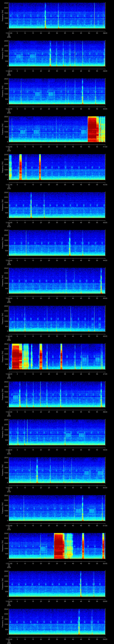Click the 13:46:00 start time label
Image resolution: width=114 pixels, height=644 pixels.
[x=9, y=374]
